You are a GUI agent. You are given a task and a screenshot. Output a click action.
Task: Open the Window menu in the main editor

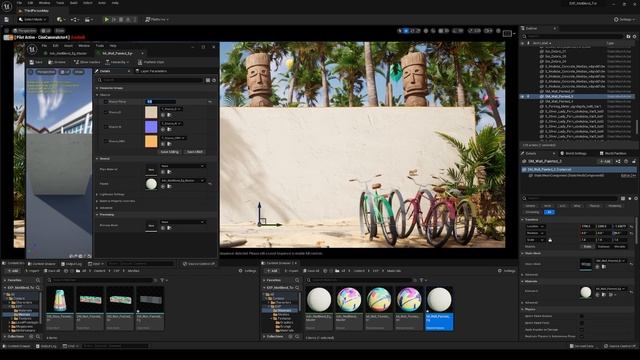tap(44, 3)
